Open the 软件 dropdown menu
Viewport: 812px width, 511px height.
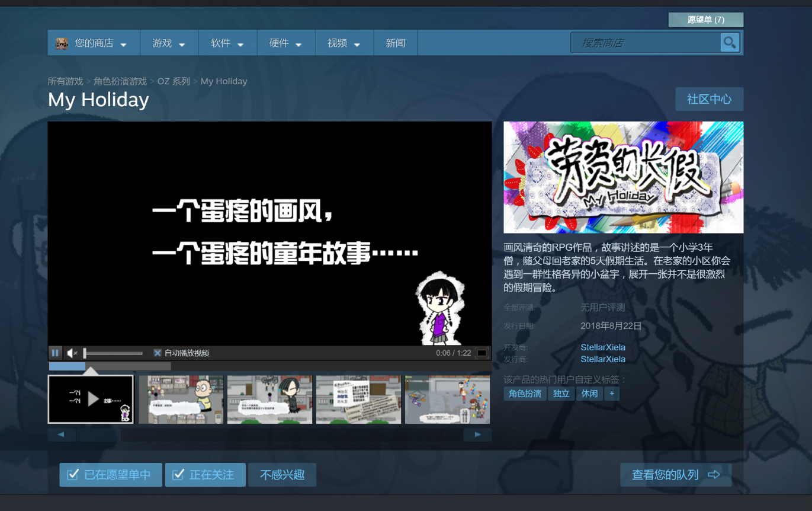[x=228, y=43]
